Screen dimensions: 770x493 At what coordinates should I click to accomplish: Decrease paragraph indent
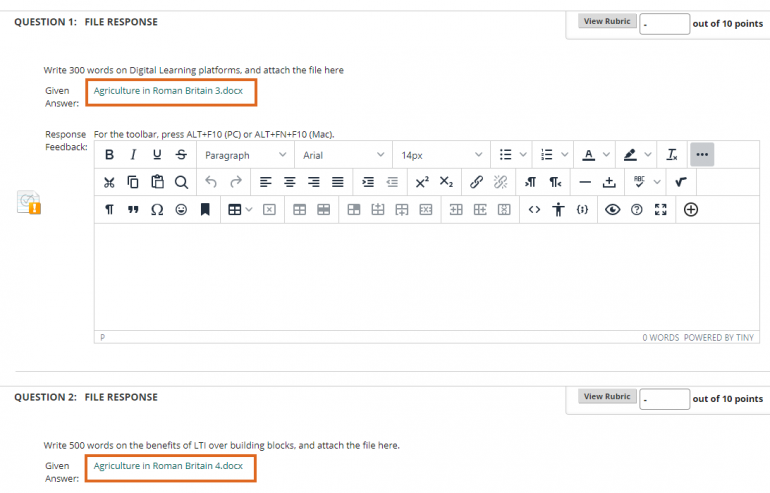point(392,183)
